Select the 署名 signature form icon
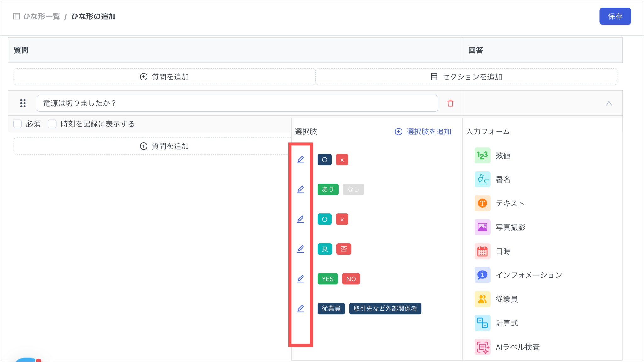 pos(482,179)
